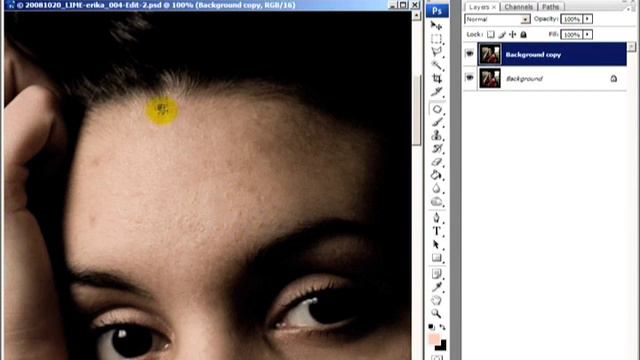Select the Eyedropper tool

[436, 287]
